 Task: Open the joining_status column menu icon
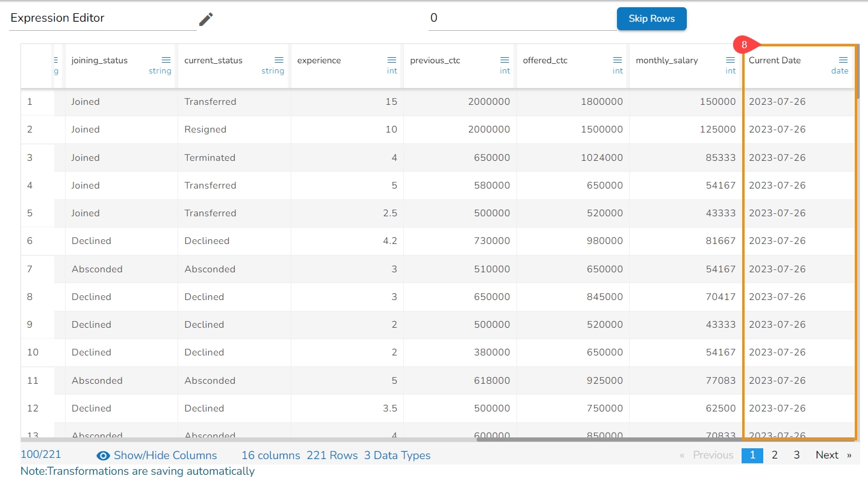coord(166,60)
